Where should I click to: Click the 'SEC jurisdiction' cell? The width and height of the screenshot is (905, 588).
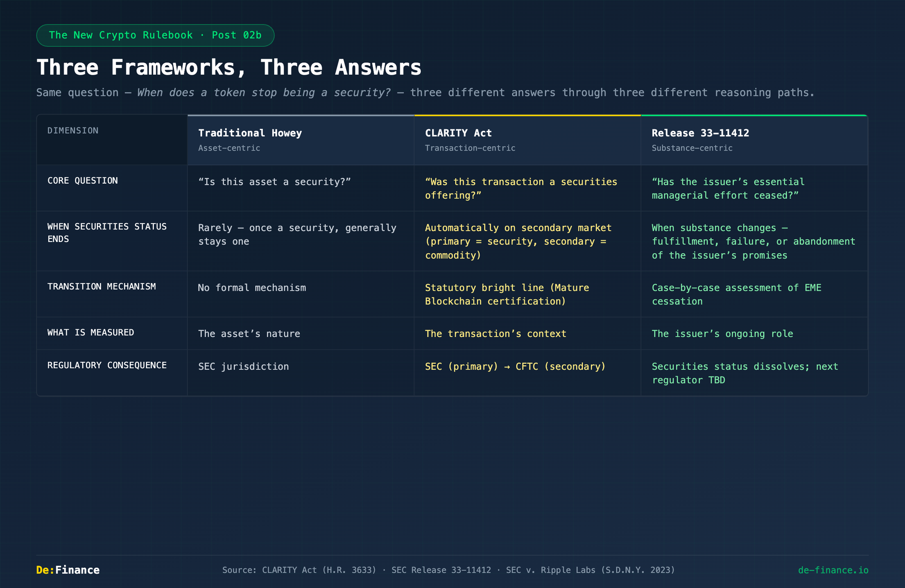[243, 366]
